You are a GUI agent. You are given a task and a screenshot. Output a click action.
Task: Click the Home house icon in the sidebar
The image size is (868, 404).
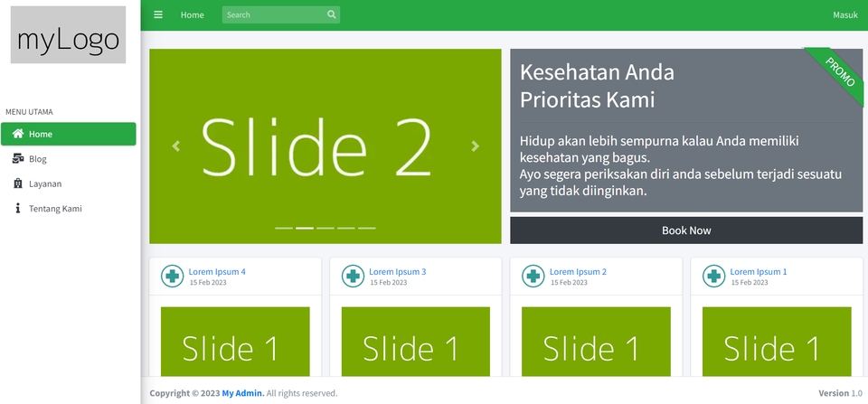tap(18, 134)
